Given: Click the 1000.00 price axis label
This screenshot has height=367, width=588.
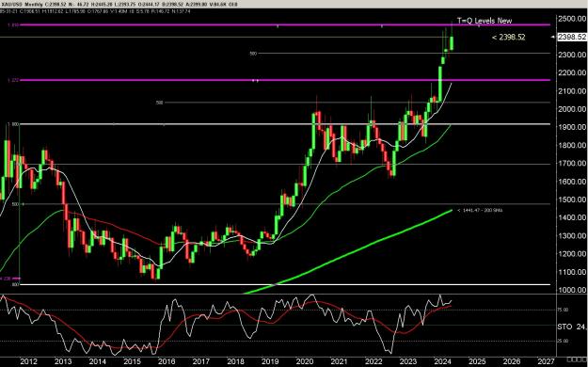Looking at the screenshot, I should pos(572,290).
